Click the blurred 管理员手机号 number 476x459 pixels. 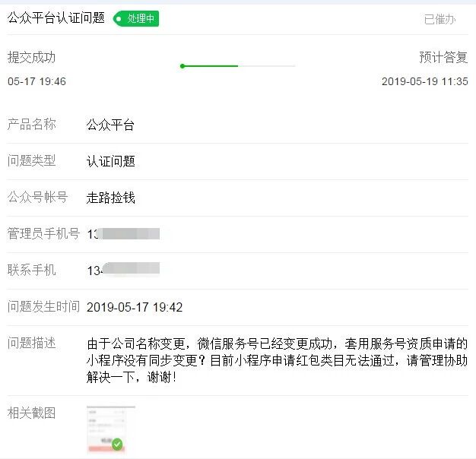tap(123, 234)
